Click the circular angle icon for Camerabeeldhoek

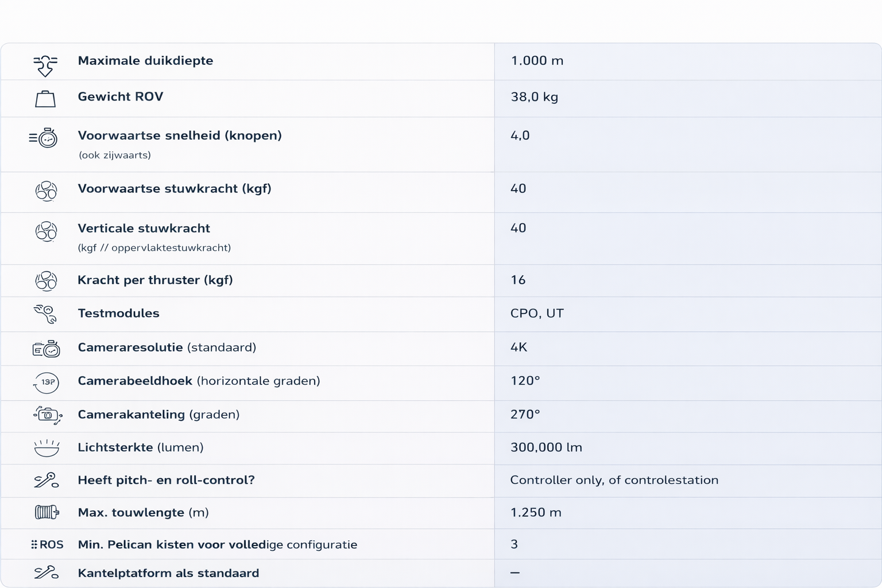click(x=47, y=382)
